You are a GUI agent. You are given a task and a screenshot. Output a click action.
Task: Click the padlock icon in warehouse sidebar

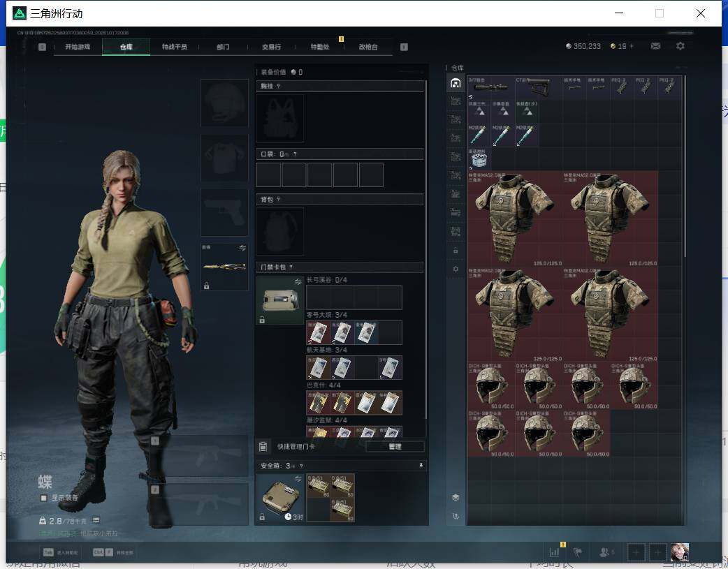coord(456,251)
